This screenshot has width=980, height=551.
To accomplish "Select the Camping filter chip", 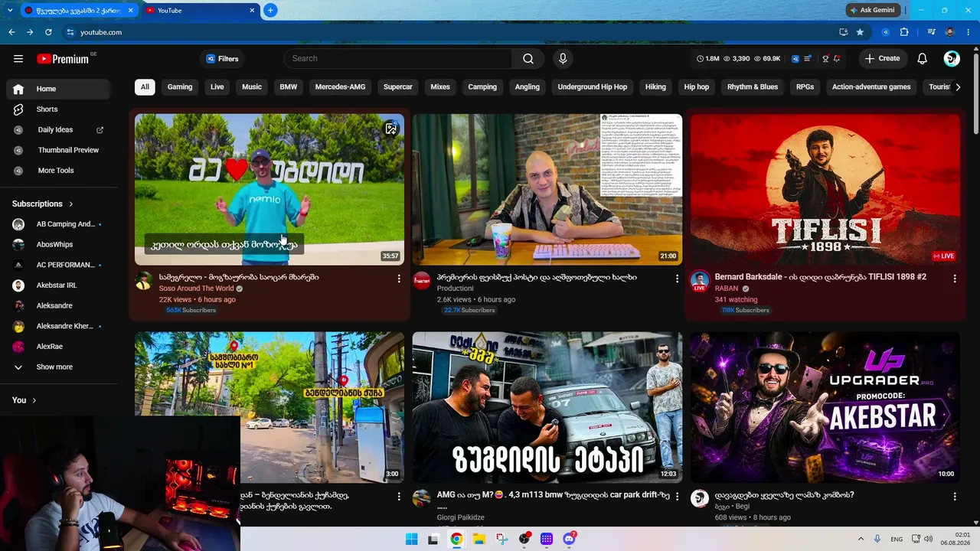I will (x=482, y=87).
